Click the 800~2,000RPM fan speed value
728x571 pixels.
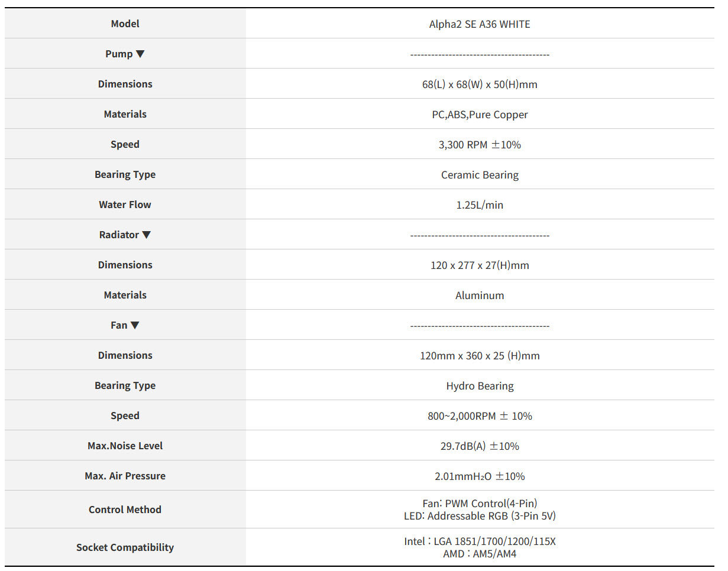480,416
